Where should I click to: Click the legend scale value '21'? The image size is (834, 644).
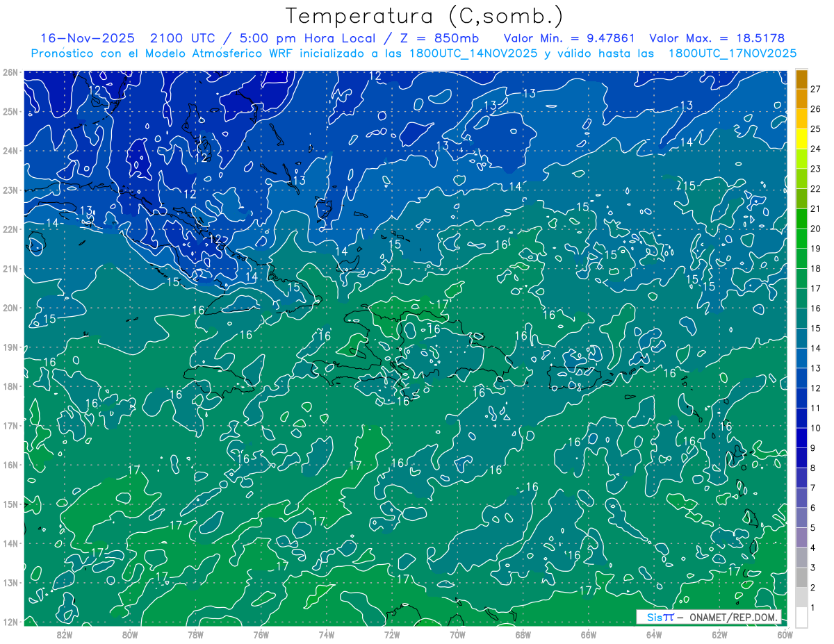coord(816,208)
